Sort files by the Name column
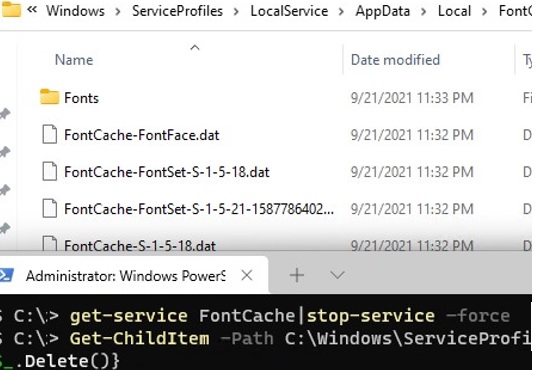 coord(74,60)
